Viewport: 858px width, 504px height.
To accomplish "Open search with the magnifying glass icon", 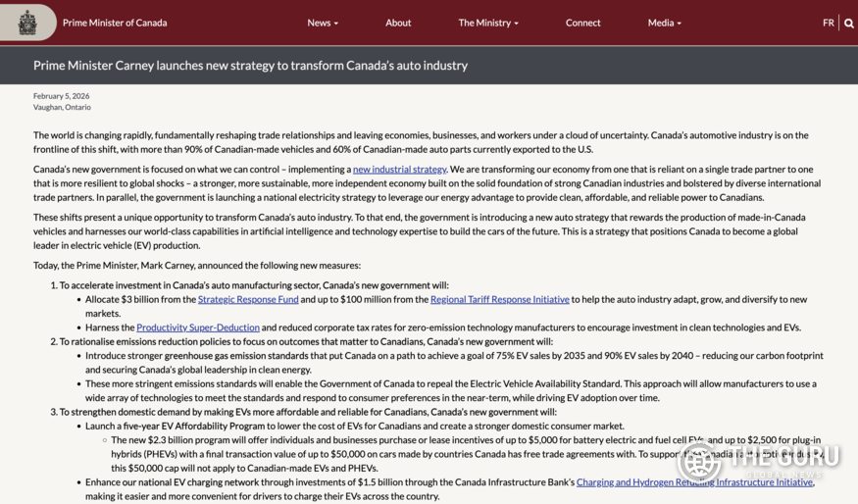I will [848, 23].
